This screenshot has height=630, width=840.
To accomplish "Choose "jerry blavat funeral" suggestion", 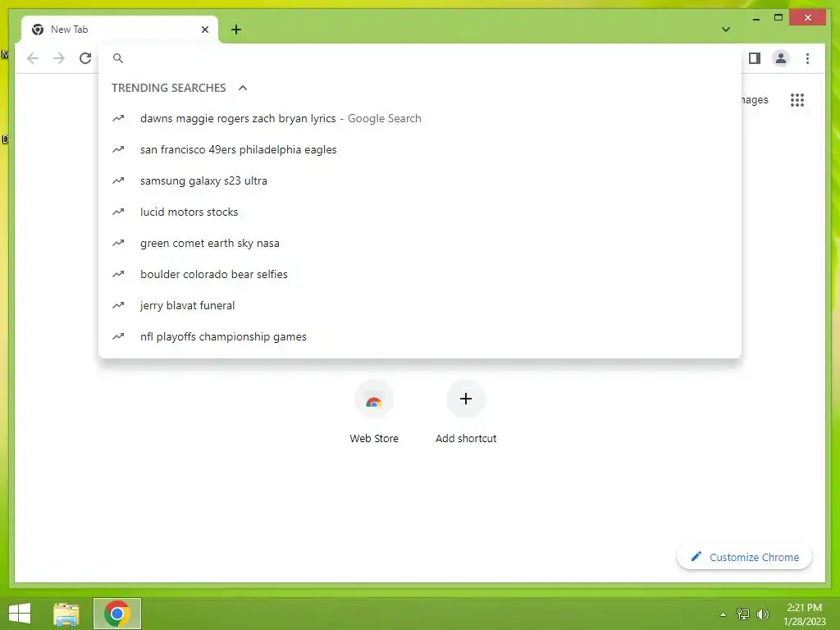I will (420, 305).
